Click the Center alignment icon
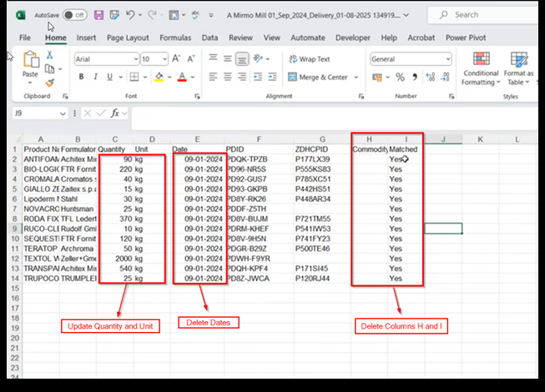The width and height of the screenshot is (545, 392). point(227,77)
